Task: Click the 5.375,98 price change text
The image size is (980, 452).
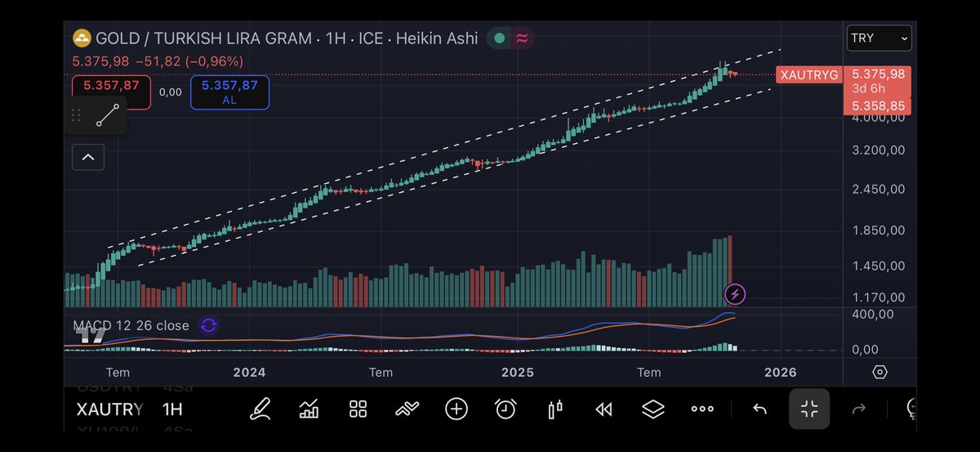Action: coord(158,61)
